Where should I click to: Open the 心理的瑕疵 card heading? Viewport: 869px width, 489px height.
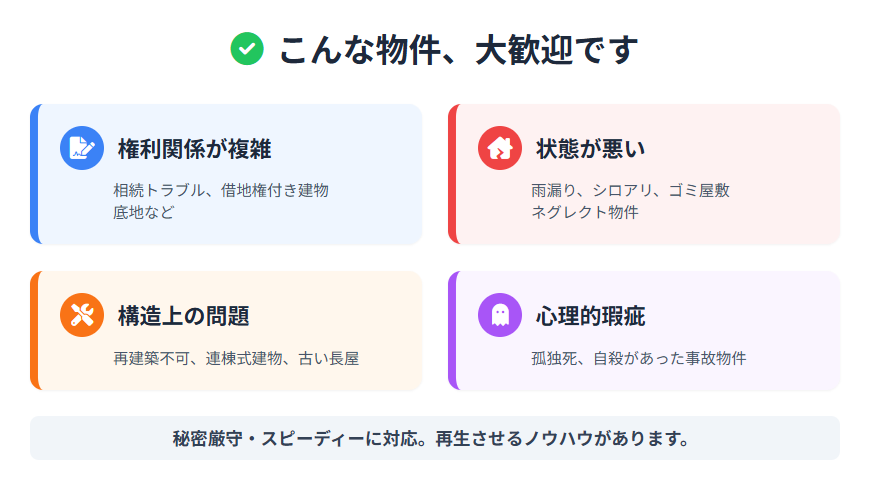(590, 317)
